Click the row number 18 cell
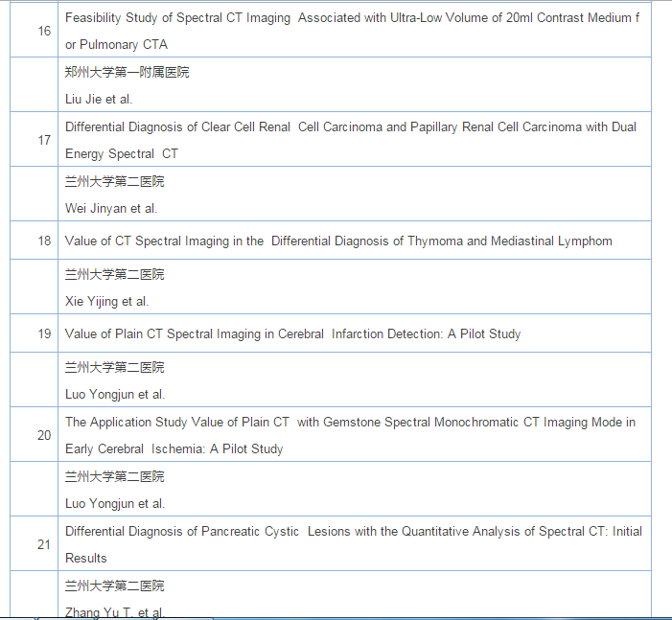672x620 pixels. 44,241
